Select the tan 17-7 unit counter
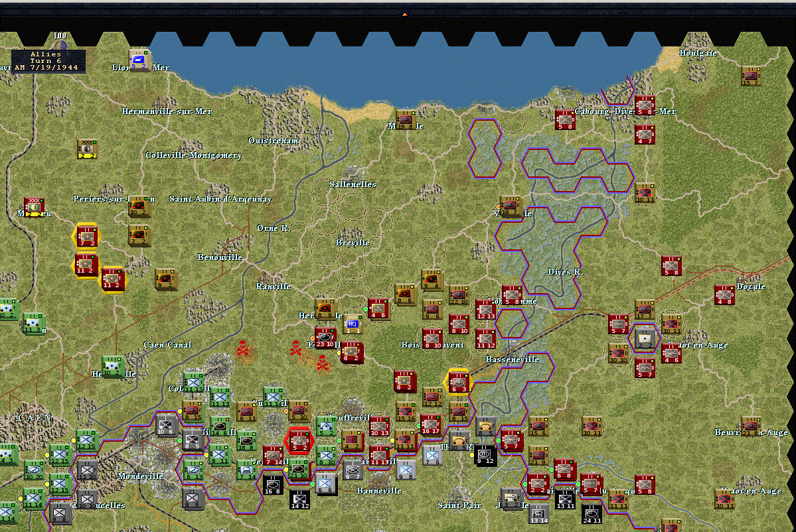Screen dimensions: 796x532 pyautogui.click(x=644, y=309)
